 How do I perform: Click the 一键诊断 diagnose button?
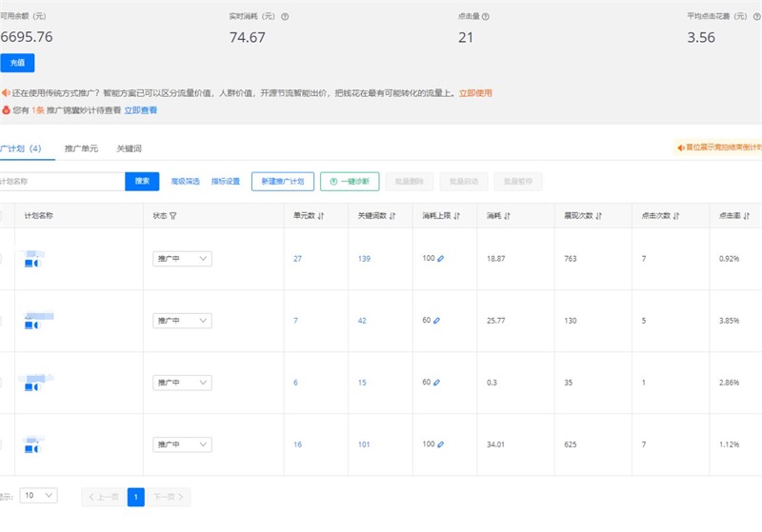[350, 181]
